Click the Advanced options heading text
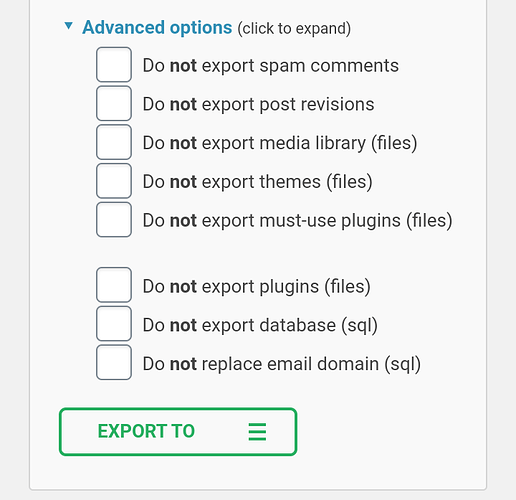This screenshot has height=500, width=516. (x=157, y=27)
